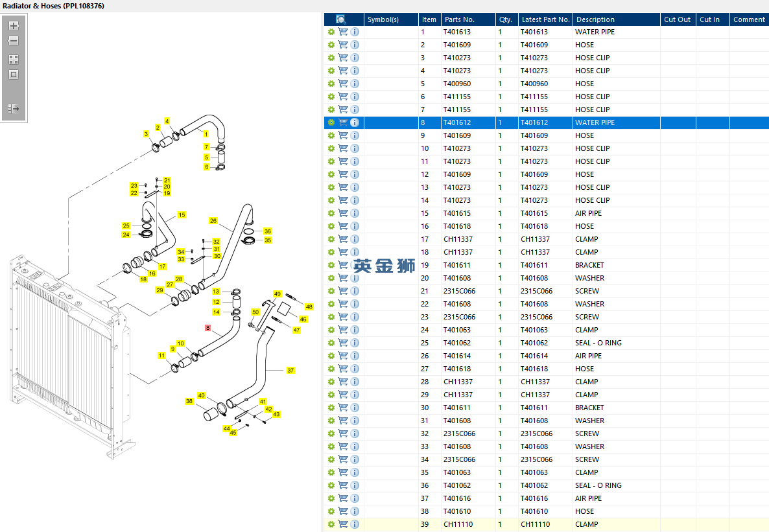Click the zoom out minus icon
Screen dimensions: 769x532
(14, 41)
